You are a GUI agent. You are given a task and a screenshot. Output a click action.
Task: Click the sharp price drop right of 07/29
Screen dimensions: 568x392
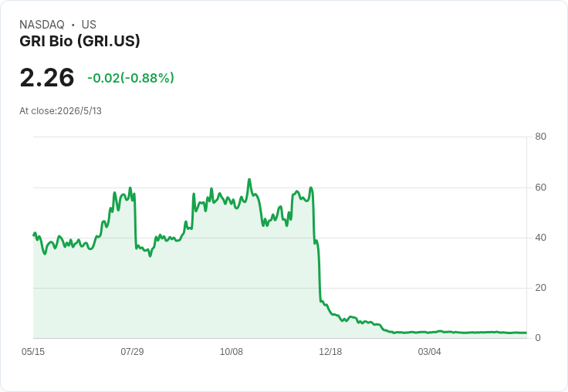pyautogui.click(x=136, y=221)
